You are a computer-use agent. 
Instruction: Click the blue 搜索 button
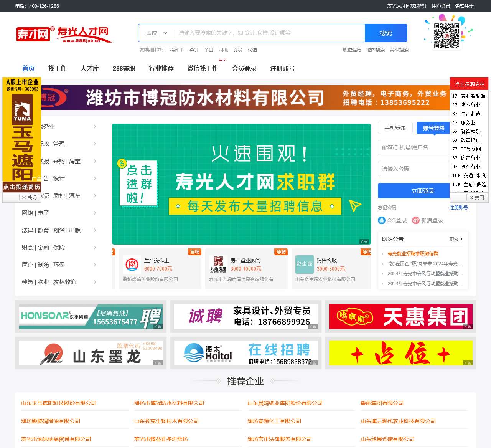(386, 33)
